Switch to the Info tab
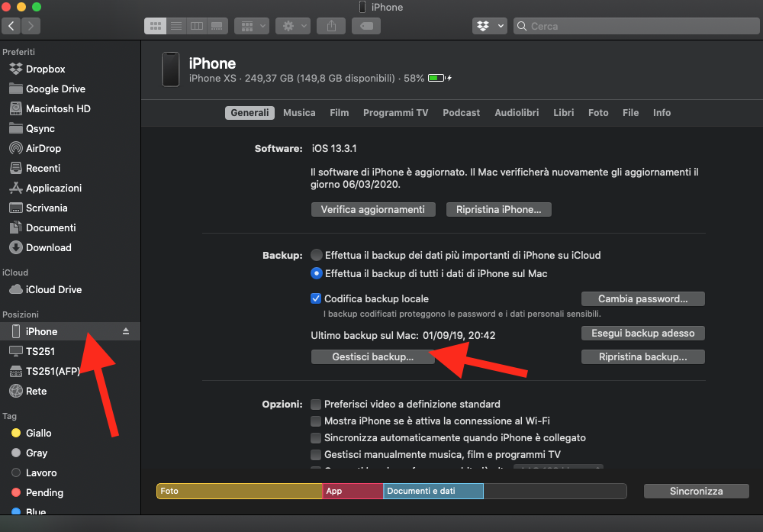The width and height of the screenshot is (763, 532). coord(662,113)
